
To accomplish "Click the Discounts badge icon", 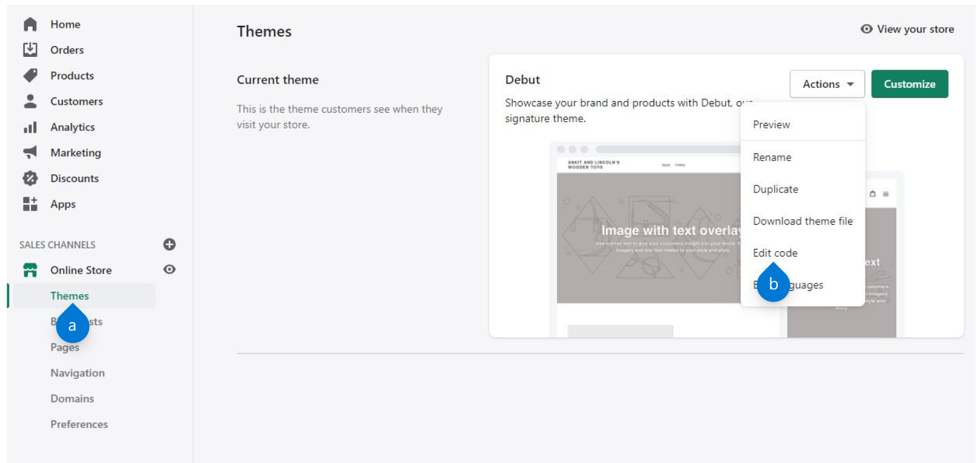I will click(30, 178).
